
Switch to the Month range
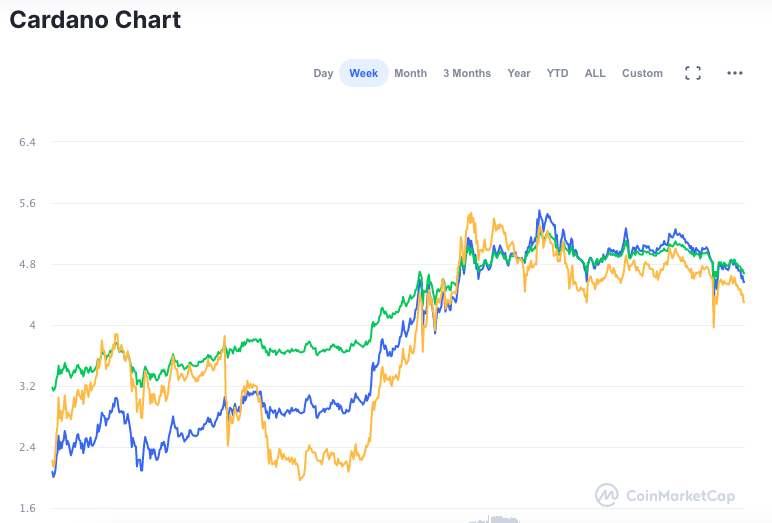410,73
